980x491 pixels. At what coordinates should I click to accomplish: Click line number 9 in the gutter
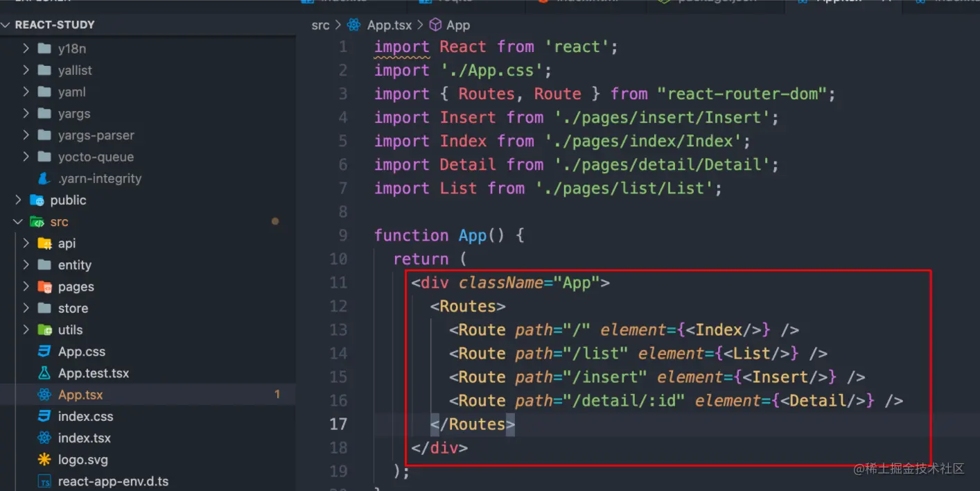point(343,235)
